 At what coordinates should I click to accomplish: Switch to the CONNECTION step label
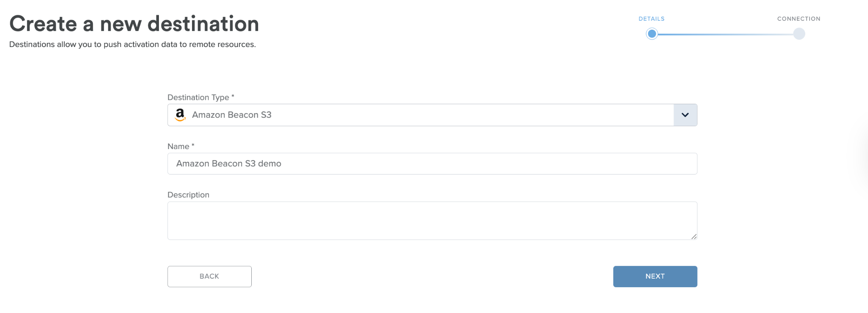click(799, 19)
